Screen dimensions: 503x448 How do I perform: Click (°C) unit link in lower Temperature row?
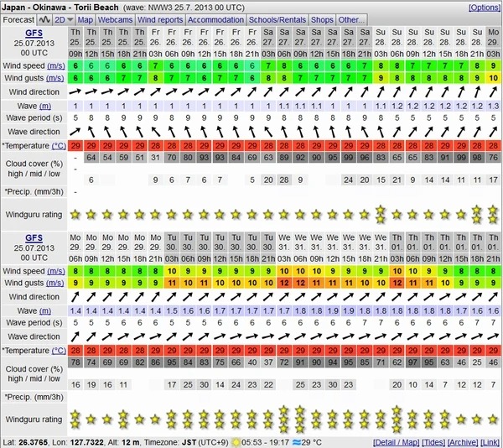click(59, 351)
